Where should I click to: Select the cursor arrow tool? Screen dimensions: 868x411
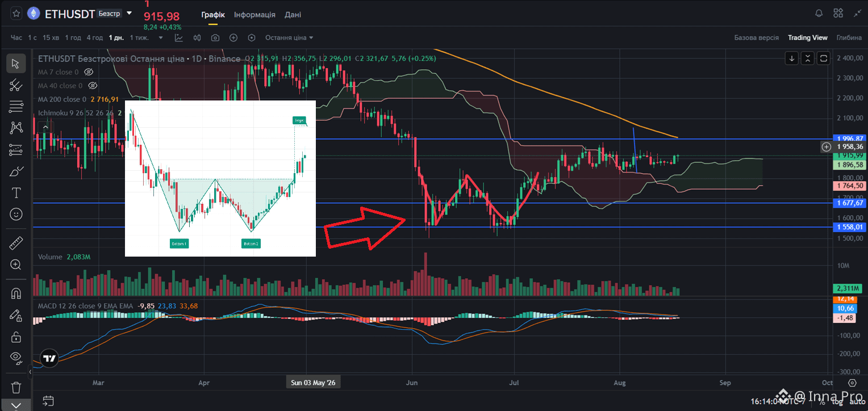pyautogui.click(x=16, y=63)
